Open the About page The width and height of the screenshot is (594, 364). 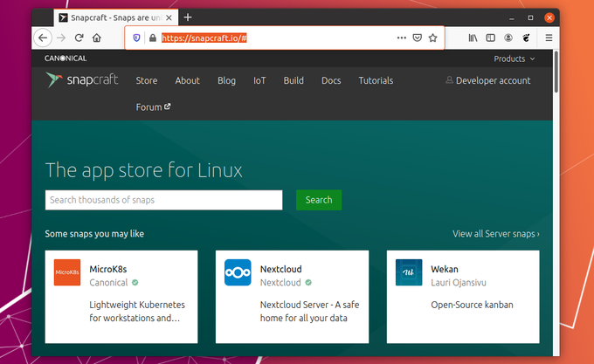click(x=187, y=80)
